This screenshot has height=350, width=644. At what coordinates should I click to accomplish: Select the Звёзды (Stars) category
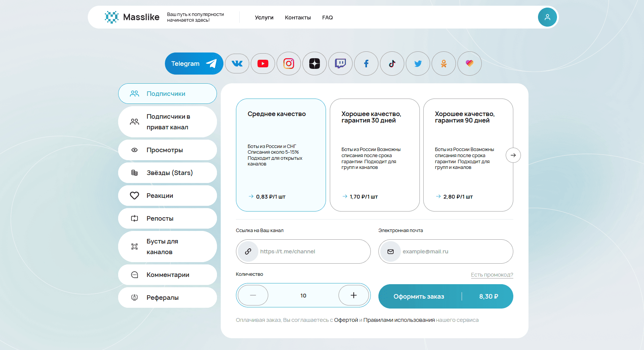168,173
